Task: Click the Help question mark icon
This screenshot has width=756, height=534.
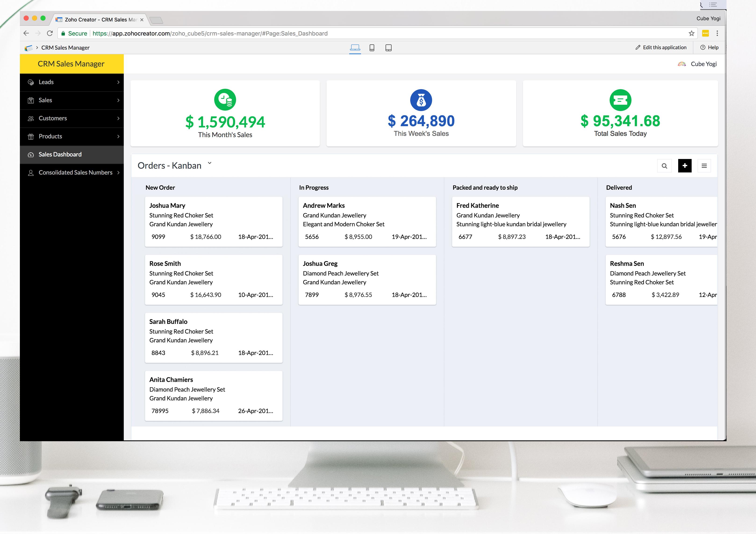Action: [x=703, y=47]
